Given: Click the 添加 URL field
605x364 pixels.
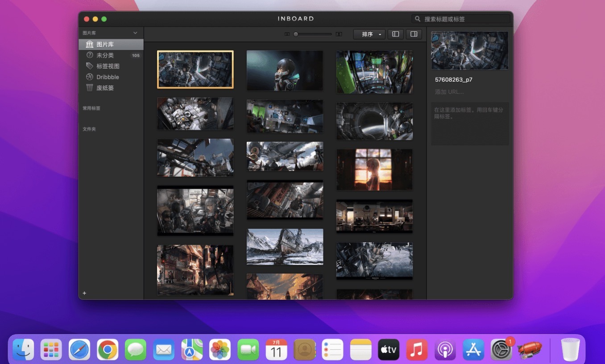Looking at the screenshot, I should coord(450,92).
